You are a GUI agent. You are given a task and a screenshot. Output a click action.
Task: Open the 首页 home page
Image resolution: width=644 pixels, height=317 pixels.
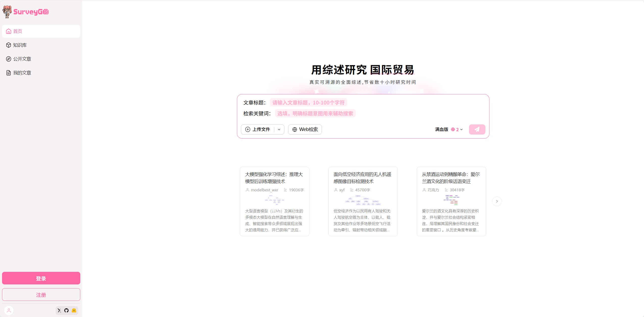41,31
